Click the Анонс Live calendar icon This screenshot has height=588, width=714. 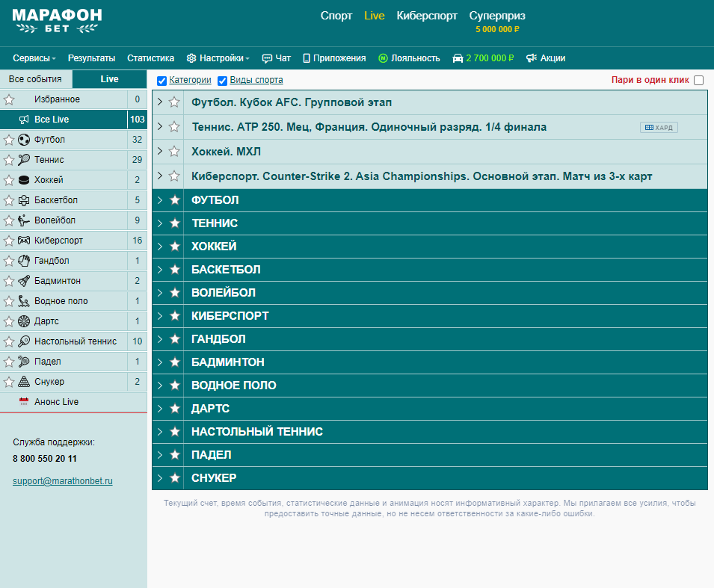tap(24, 401)
